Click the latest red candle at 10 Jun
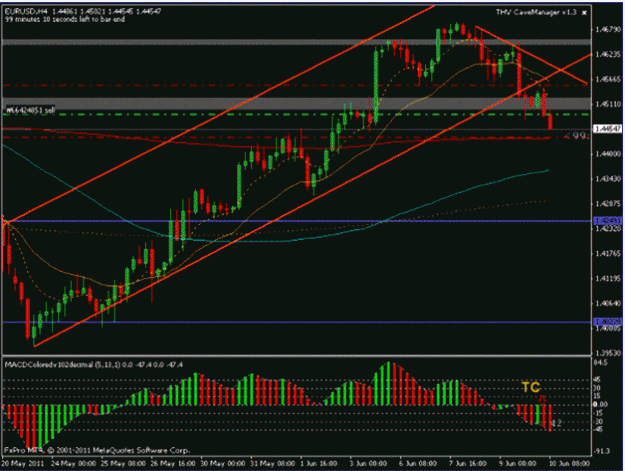 550,121
